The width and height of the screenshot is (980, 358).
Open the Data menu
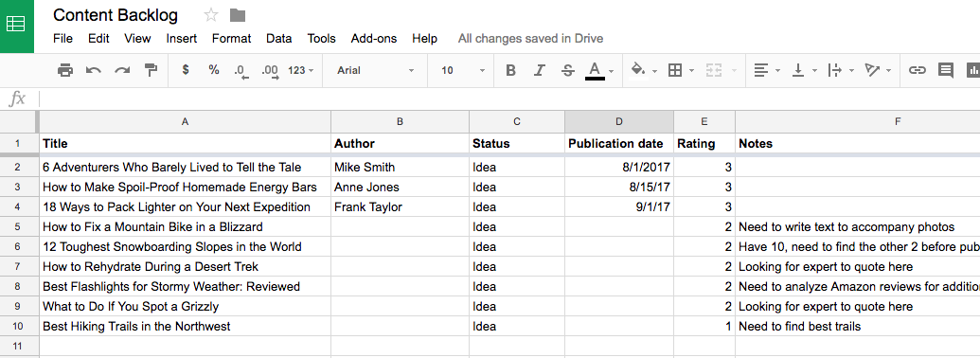coord(278,39)
